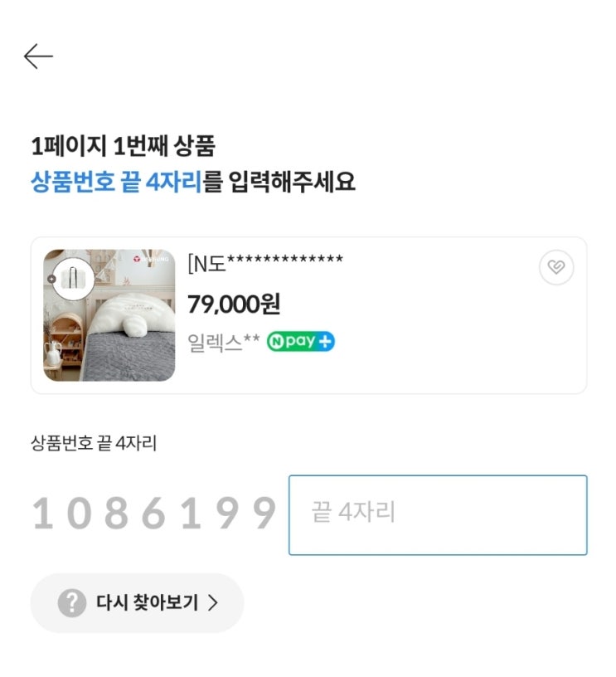616x677 pixels.
Task: Expand the chevron next to 다시 찾아보기
Action: point(213,602)
